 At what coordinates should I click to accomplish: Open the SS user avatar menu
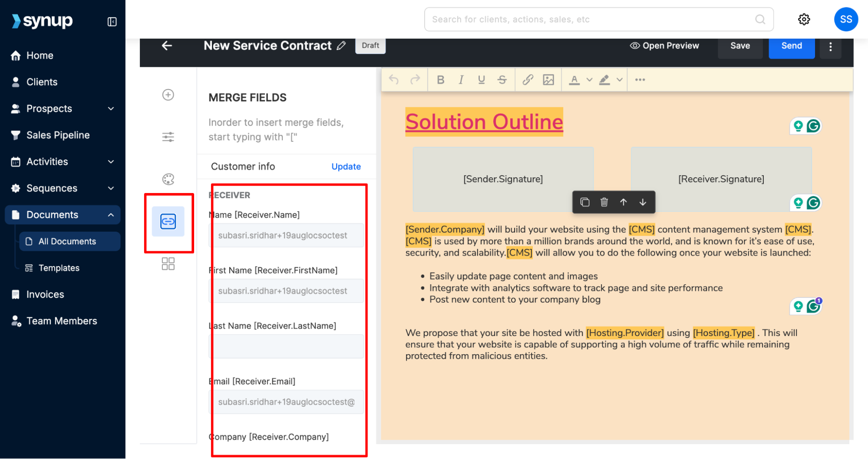tap(846, 20)
